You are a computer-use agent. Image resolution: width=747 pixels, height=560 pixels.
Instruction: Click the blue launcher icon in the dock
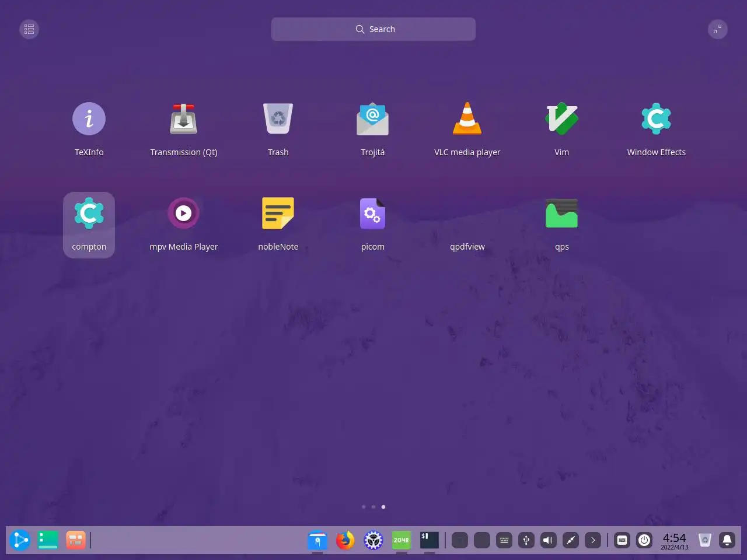coord(20,540)
